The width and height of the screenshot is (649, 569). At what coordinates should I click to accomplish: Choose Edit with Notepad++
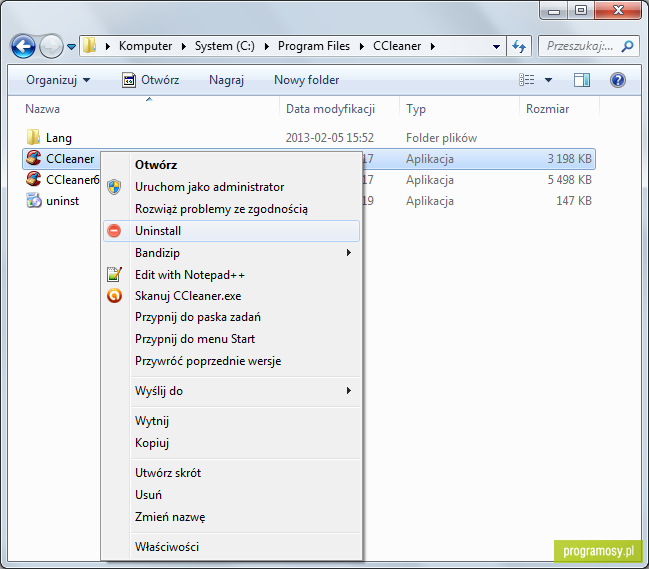pyautogui.click(x=231, y=274)
